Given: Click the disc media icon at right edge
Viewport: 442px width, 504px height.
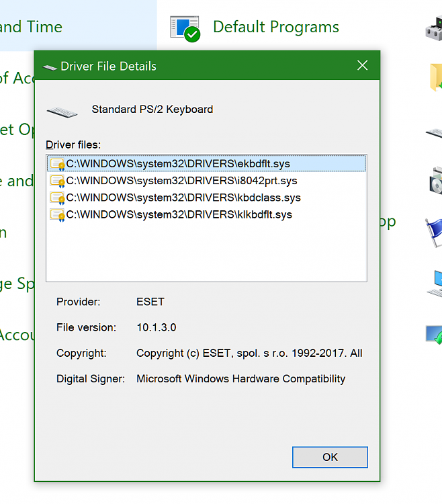Looking at the screenshot, I should 434,180.
